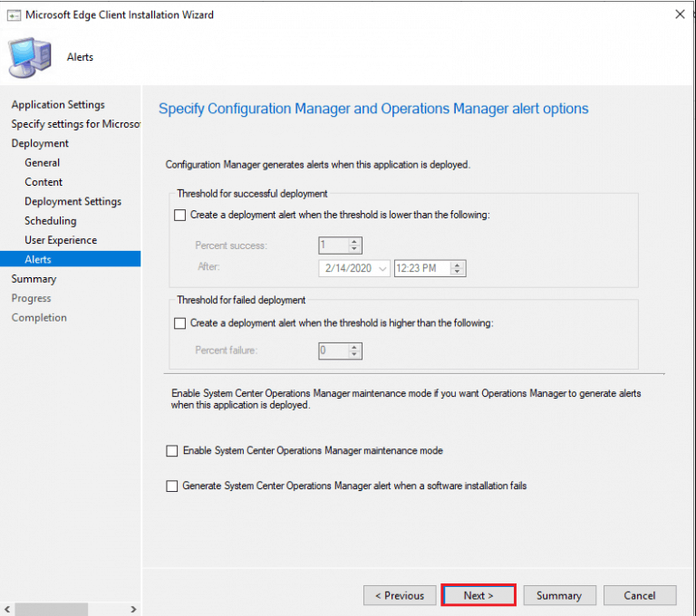Screen dimensions: 696x616
Task: Click the Next button
Action: [478, 595]
